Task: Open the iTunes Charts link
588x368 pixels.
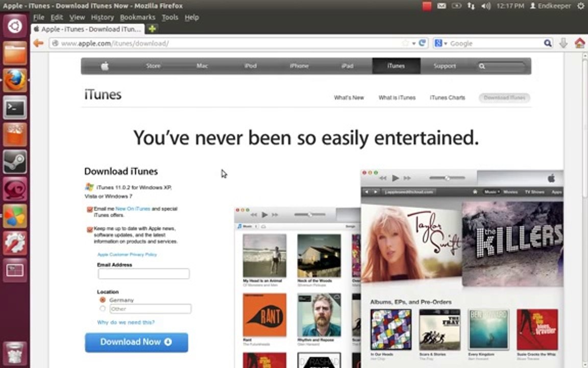Action: pos(447,98)
